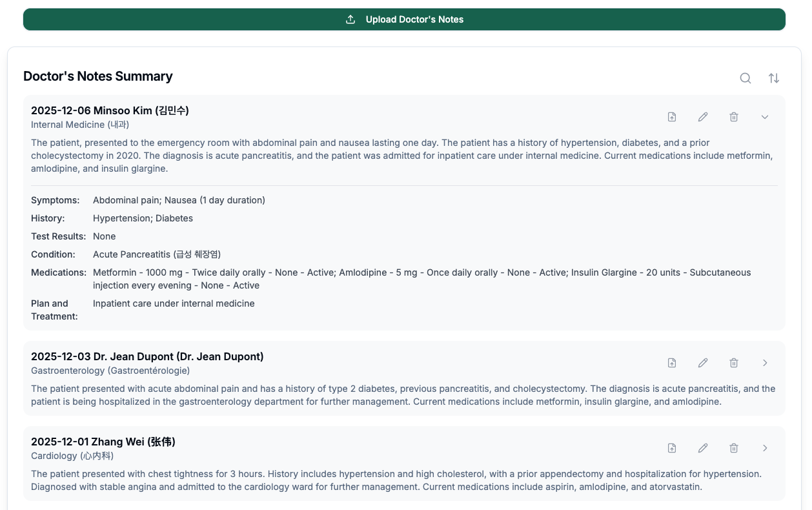The width and height of the screenshot is (812, 510).
Task: Open search in Doctor's Notes Summary
Action: click(x=745, y=78)
